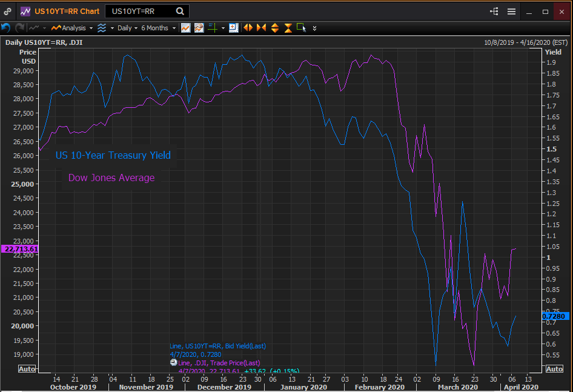573x392 pixels.
Task: Click the blue wavy lines icon
Action: pos(102,28)
